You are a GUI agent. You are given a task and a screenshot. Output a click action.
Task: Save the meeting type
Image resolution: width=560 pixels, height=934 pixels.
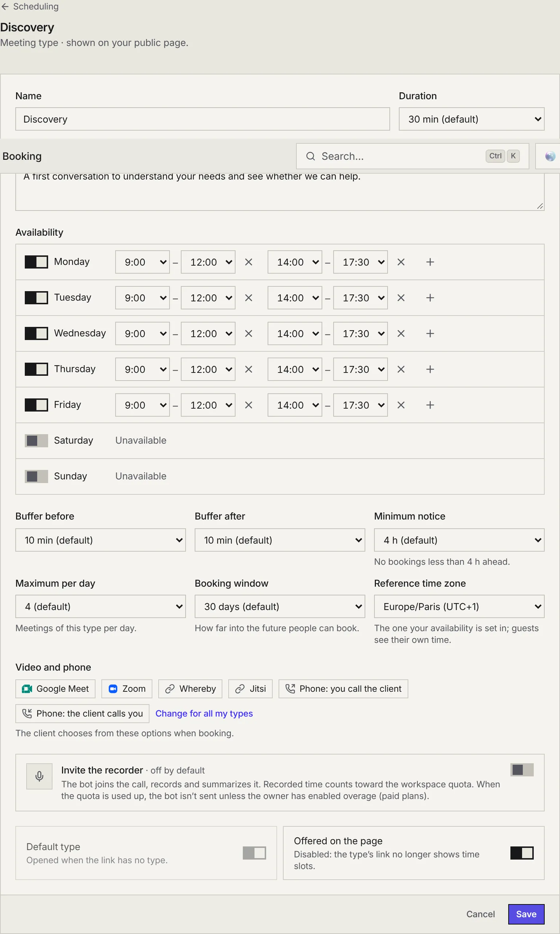pos(526,914)
